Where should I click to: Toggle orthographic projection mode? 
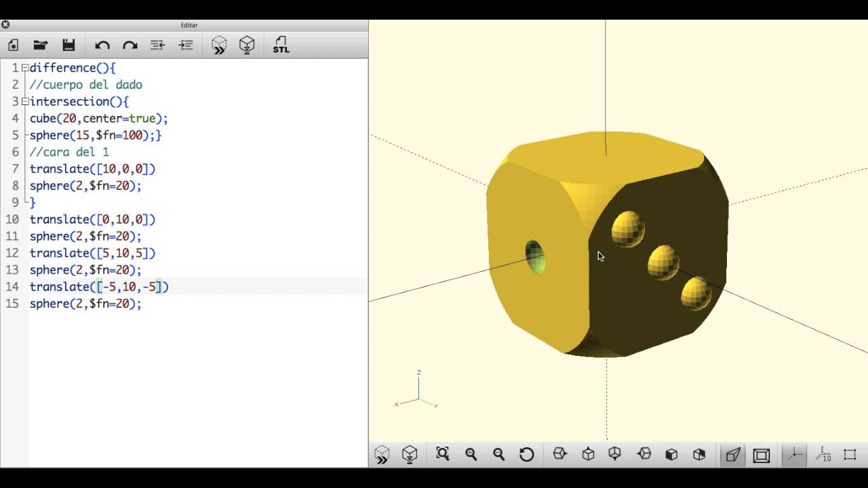coord(762,455)
